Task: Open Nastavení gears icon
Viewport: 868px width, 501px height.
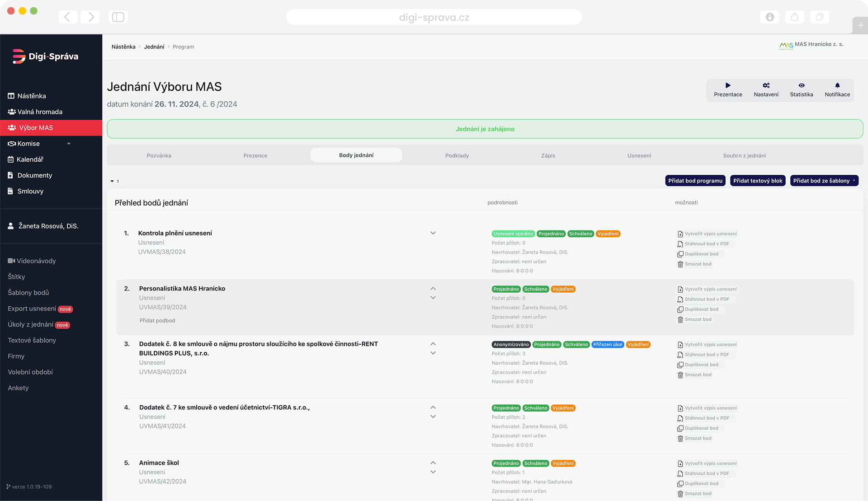Action: [x=766, y=85]
